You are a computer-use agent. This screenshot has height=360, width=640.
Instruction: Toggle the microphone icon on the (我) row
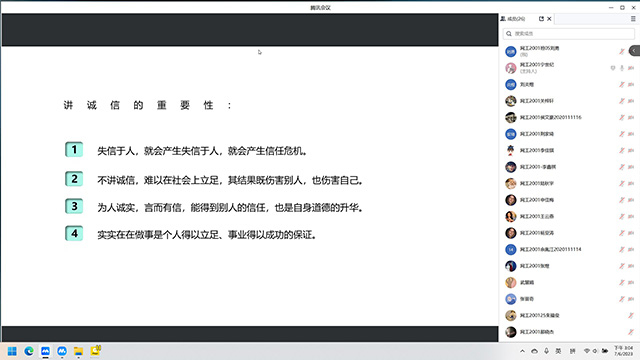tap(622, 51)
